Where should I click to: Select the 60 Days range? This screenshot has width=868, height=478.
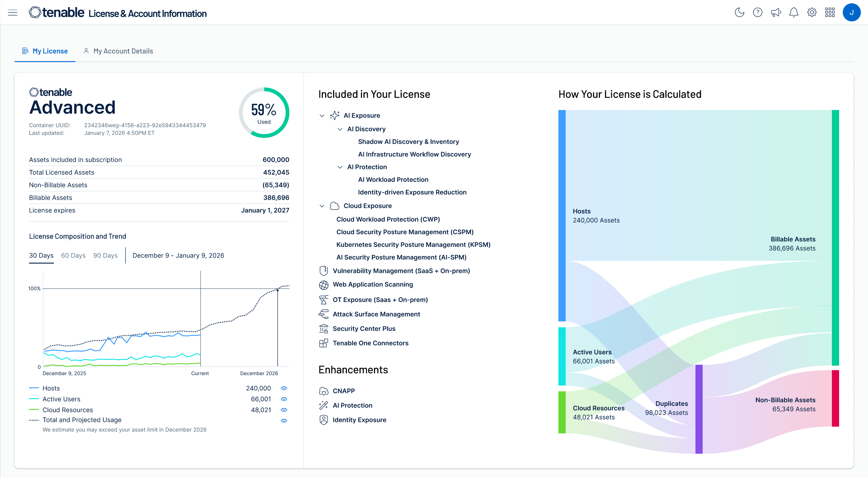click(73, 255)
